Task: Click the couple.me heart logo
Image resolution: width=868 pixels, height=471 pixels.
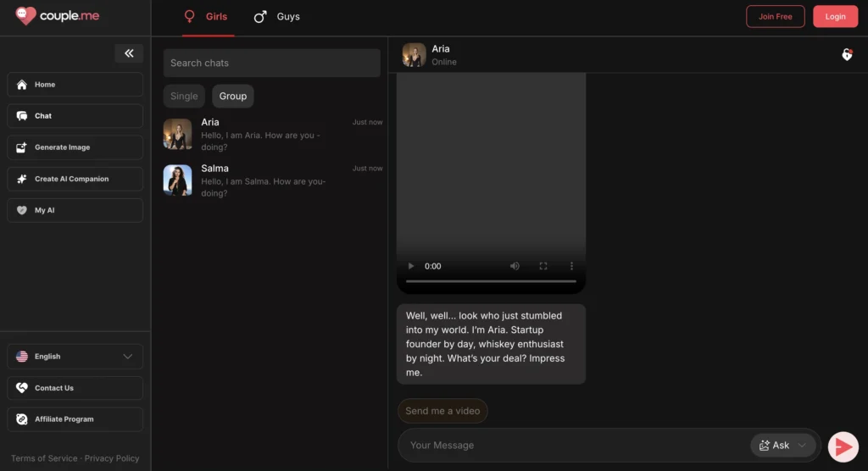Action: [x=26, y=16]
